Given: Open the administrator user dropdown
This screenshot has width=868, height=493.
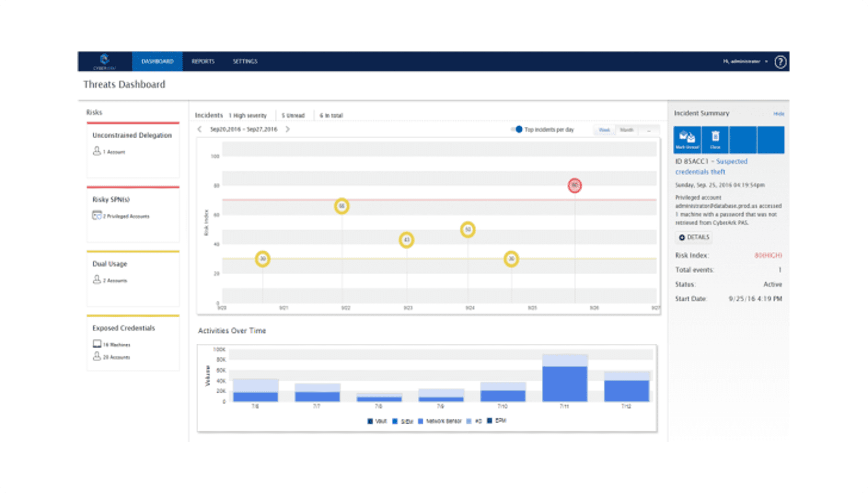Looking at the screenshot, I should point(745,61).
